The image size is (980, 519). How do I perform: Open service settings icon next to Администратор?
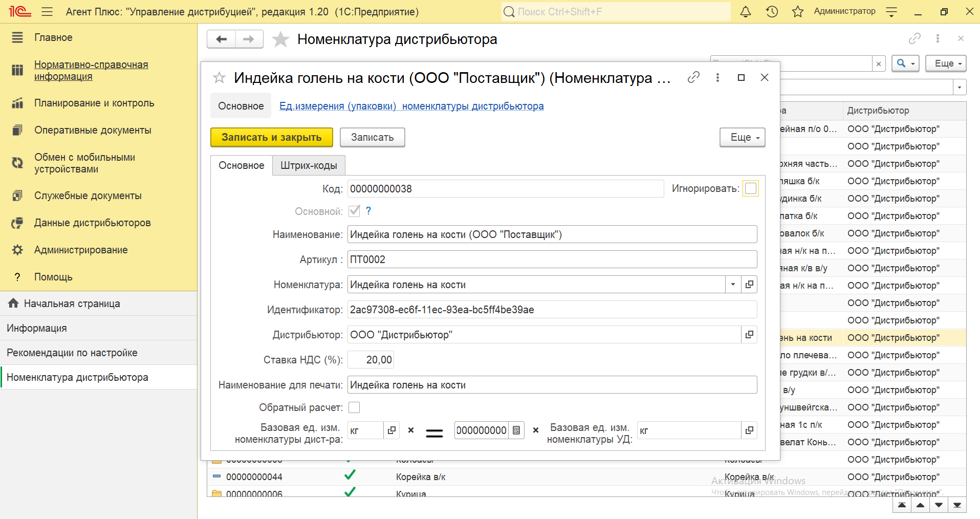click(x=891, y=11)
